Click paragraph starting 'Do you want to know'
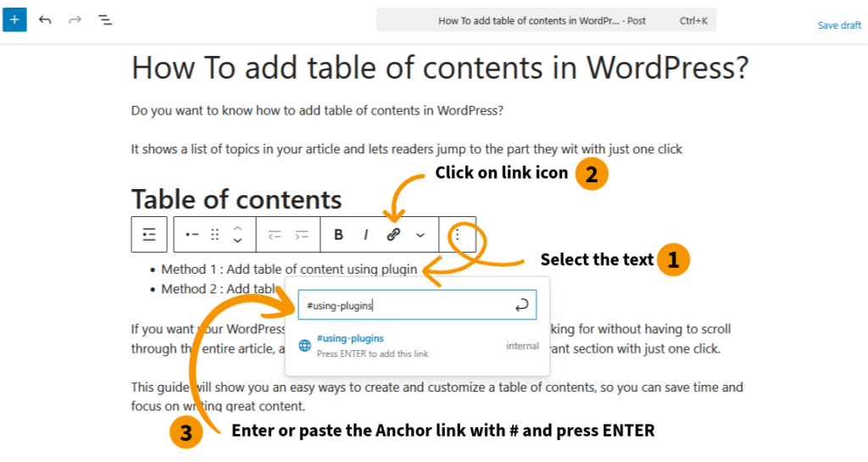The image size is (868, 462). [317, 111]
